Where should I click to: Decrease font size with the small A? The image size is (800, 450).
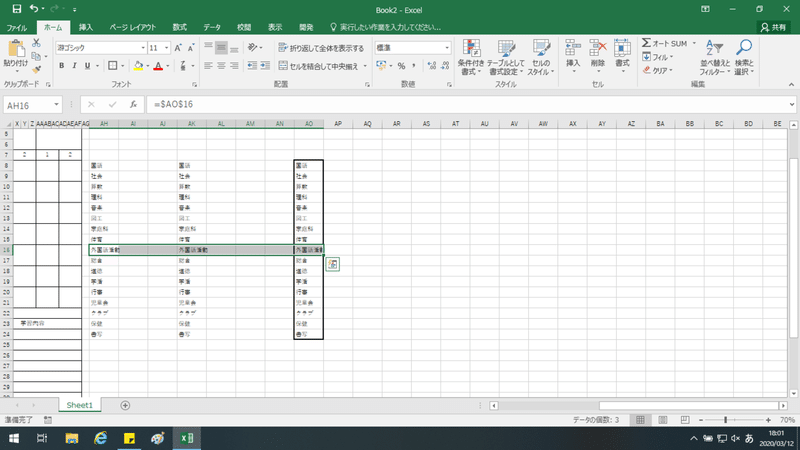coord(190,48)
